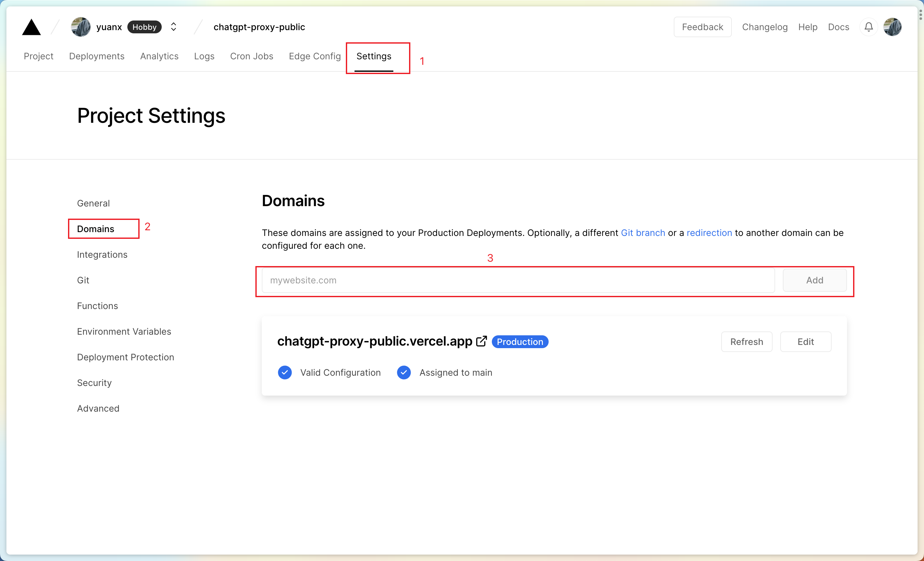
Task: Open external link icon beside vercel.app domain
Action: pyautogui.click(x=481, y=341)
